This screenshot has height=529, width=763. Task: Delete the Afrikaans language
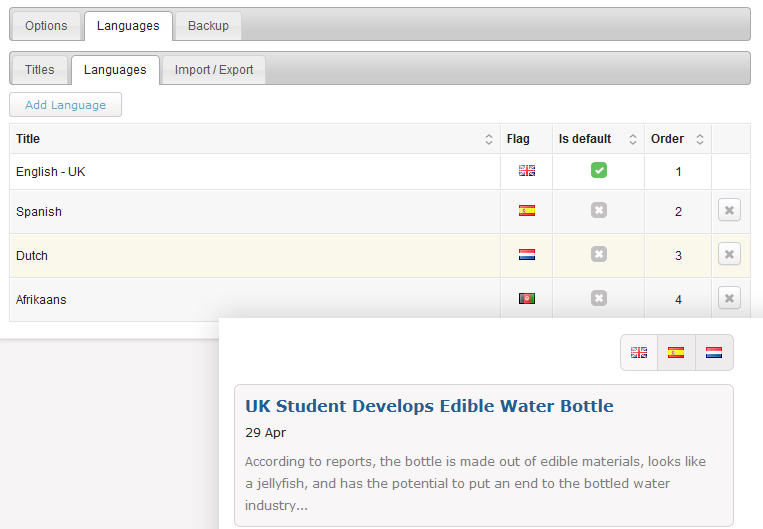(729, 298)
